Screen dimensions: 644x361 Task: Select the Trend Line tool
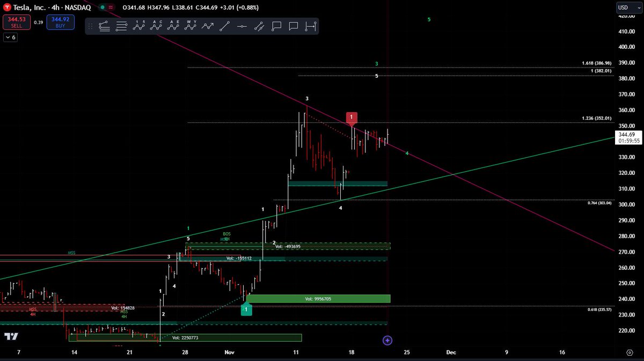225,26
